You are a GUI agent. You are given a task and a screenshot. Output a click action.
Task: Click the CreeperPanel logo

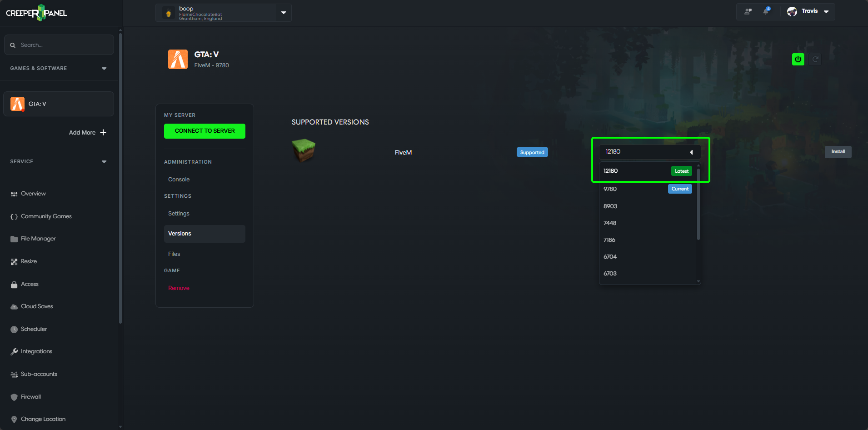pos(36,13)
